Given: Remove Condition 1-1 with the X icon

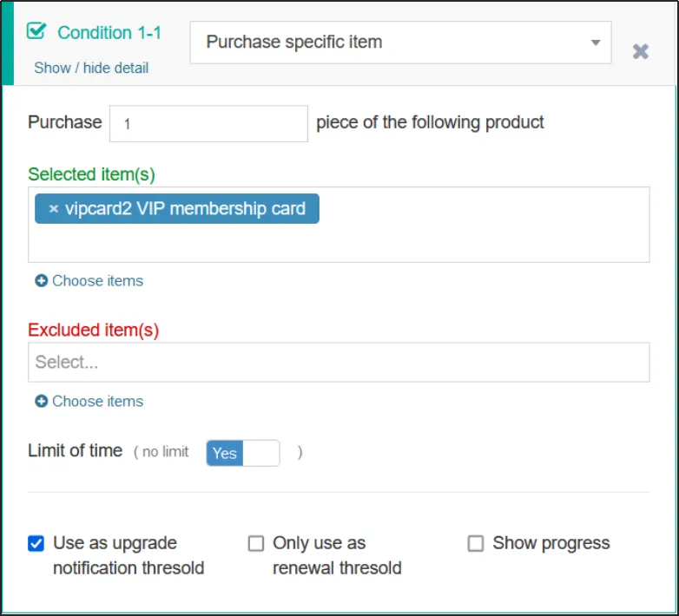Looking at the screenshot, I should [x=641, y=52].
